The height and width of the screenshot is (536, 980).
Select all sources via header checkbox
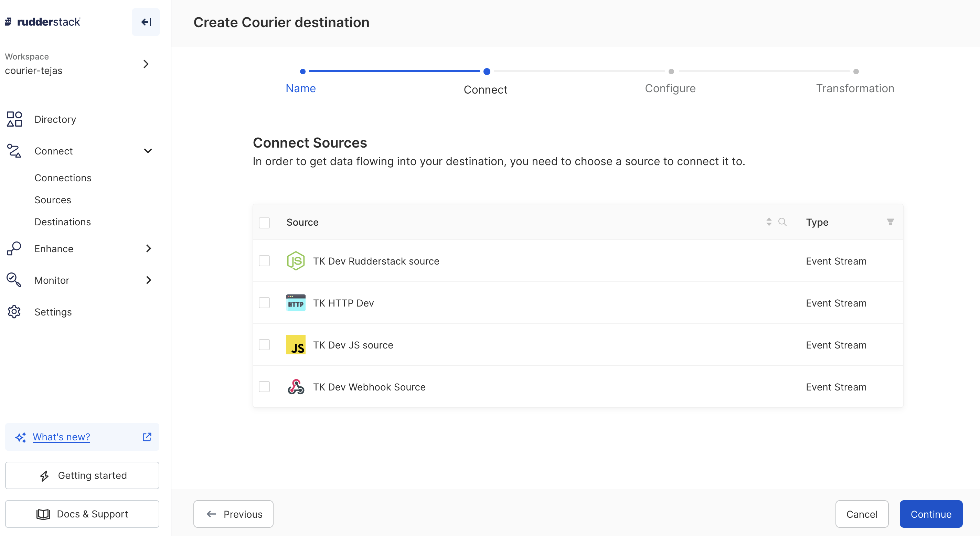264,223
